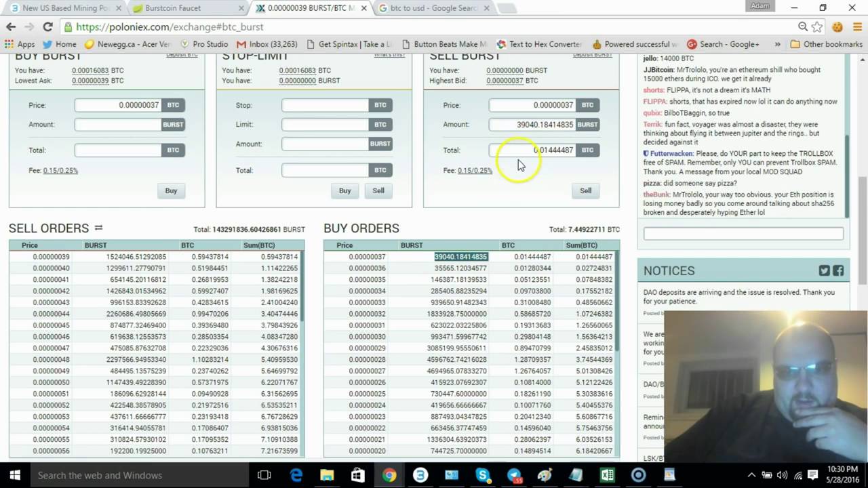
Task: Click trollbox chat message input
Action: 743,234
